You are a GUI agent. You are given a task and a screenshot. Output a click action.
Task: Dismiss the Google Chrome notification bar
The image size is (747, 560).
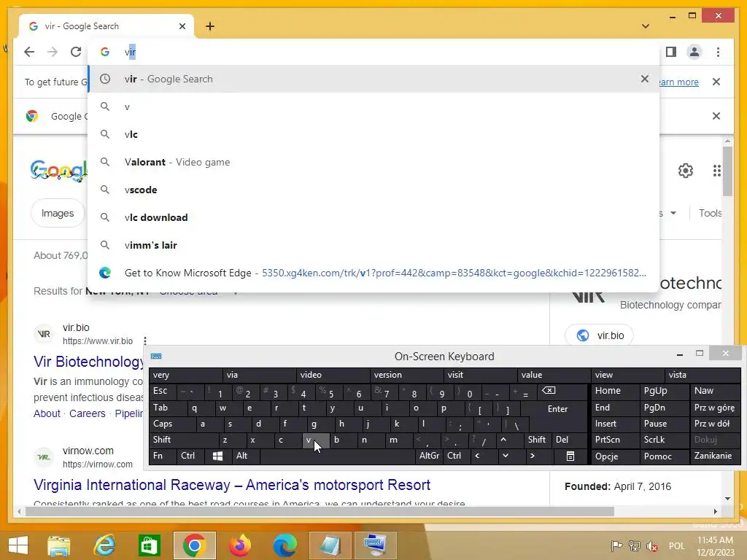click(716, 116)
